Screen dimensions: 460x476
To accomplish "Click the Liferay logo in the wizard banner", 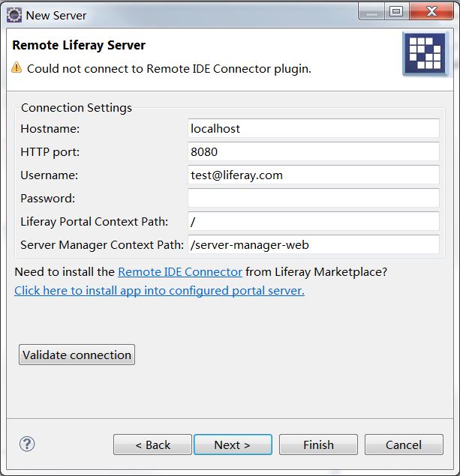I will (425, 53).
